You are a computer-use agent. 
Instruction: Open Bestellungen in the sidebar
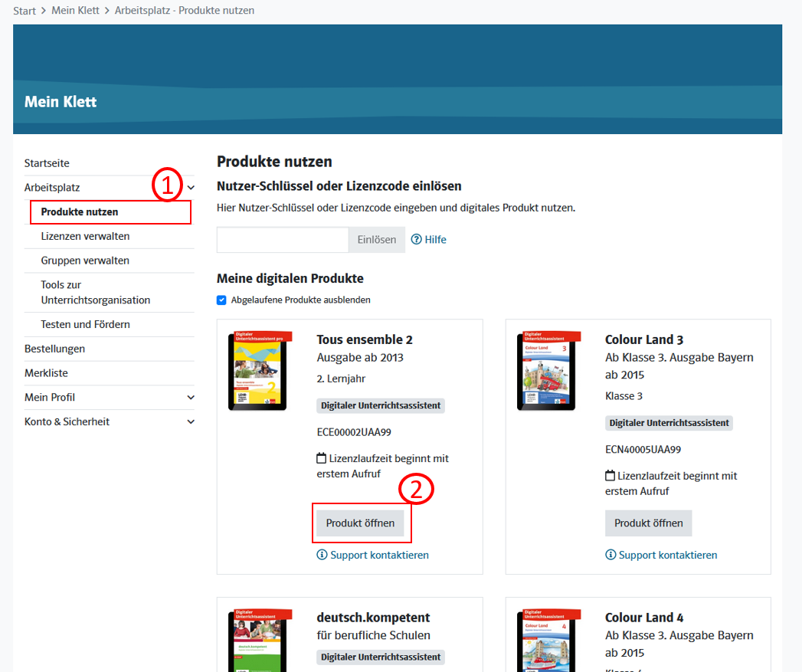(54, 349)
